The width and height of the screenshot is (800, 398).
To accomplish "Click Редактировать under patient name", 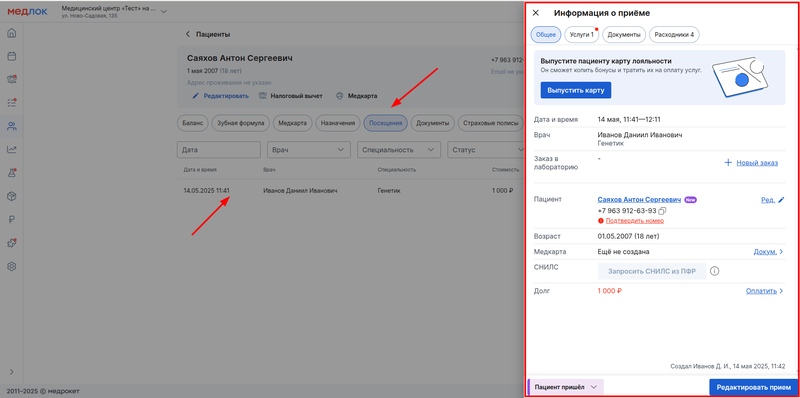I will click(x=220, y=96).
